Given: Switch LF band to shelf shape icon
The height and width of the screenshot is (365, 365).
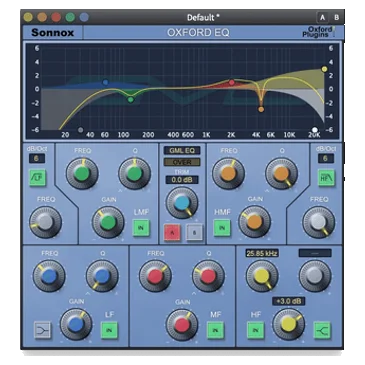Looking at the screenshot, I should [43, 330].
